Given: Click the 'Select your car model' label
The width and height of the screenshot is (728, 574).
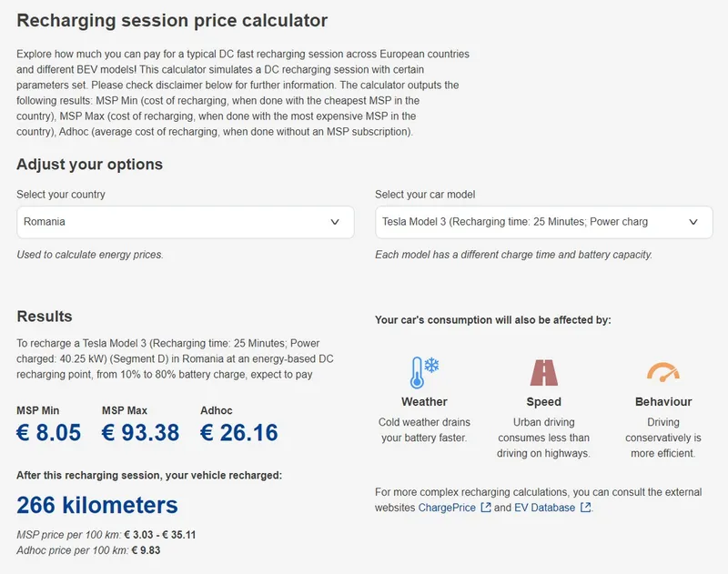Looking at the screenshot, I should (x=425, y=195).
